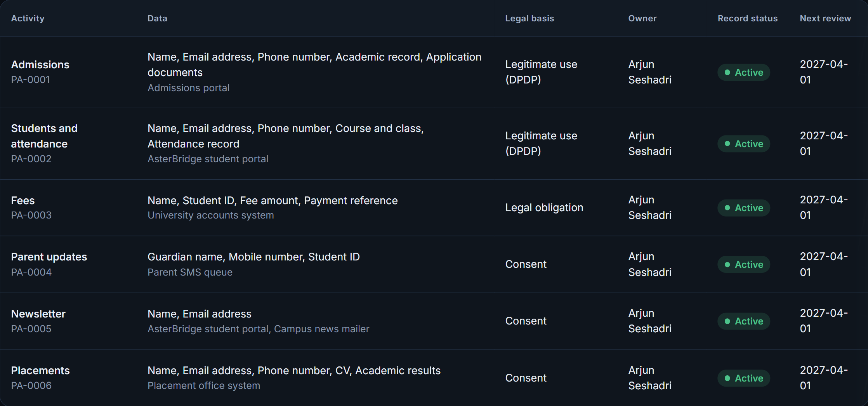The image size is (868, 406).
Task: Click Legitimate use (DPDP) in Admissions row
Action: point(541,72)
